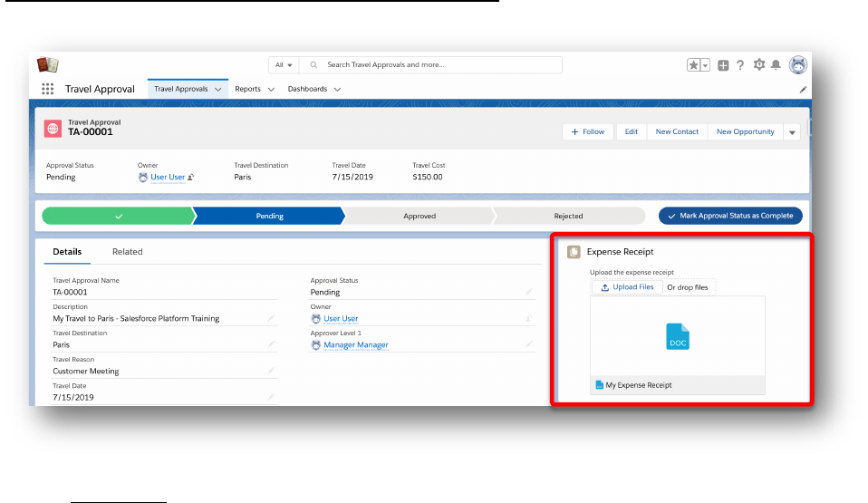Expand the Travel Approvals tab chevron
The image size is (868, 503).
(x=218, y=89)
